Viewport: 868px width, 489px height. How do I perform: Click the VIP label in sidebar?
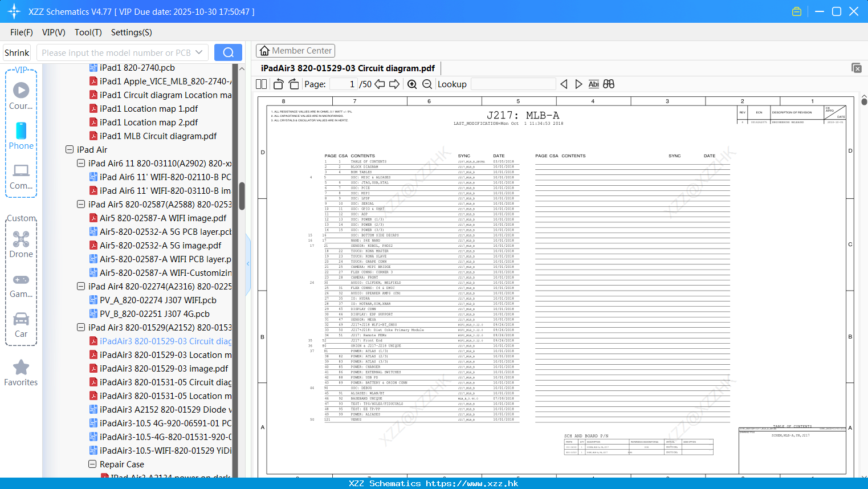tap(21, 70)
